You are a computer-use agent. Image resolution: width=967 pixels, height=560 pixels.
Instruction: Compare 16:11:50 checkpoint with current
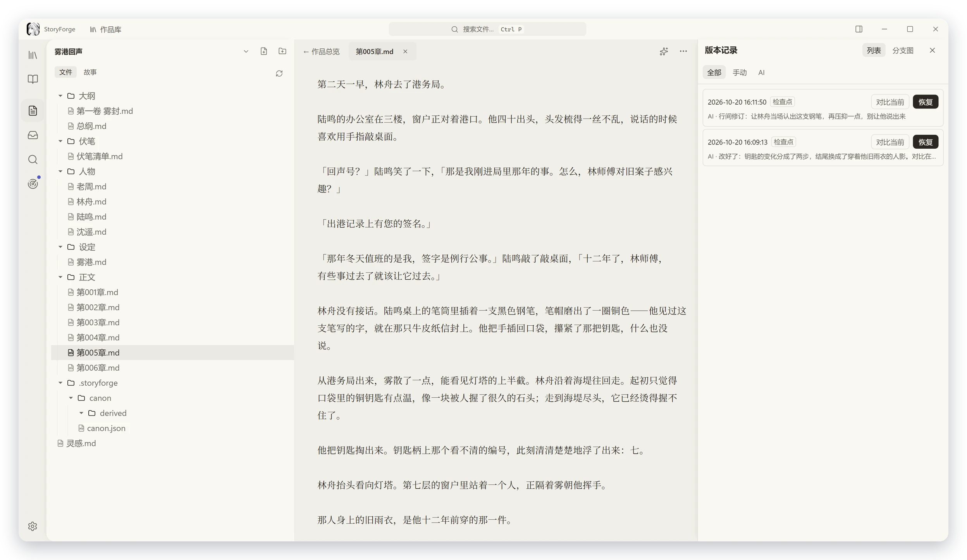coord(890,102)
